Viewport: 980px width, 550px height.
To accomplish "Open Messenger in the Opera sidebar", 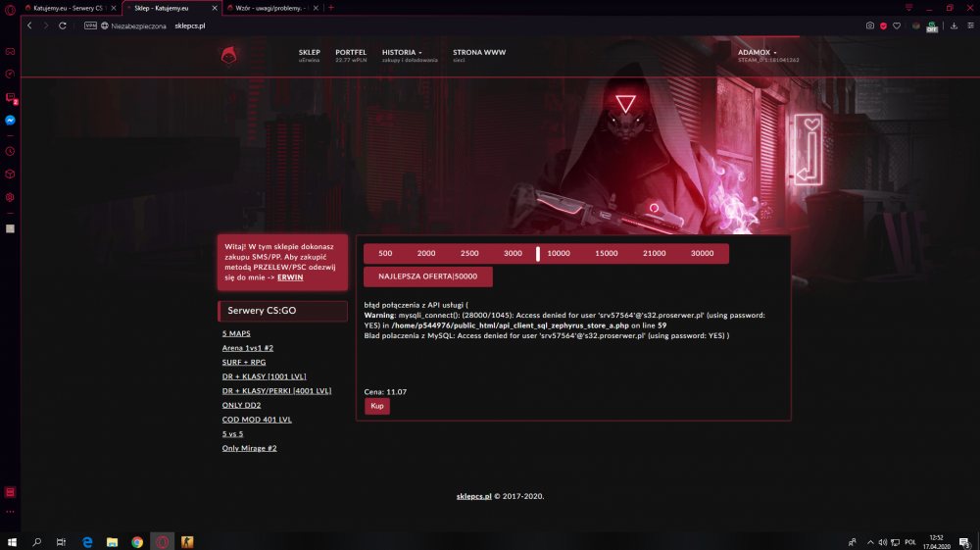I will [x=10, y=121].
